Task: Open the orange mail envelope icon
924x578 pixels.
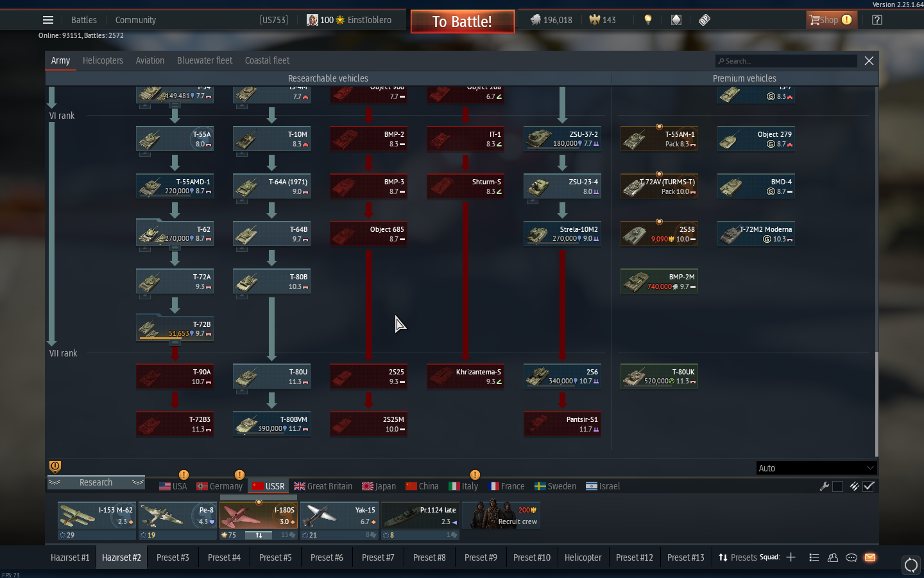Action: [870, 557]
